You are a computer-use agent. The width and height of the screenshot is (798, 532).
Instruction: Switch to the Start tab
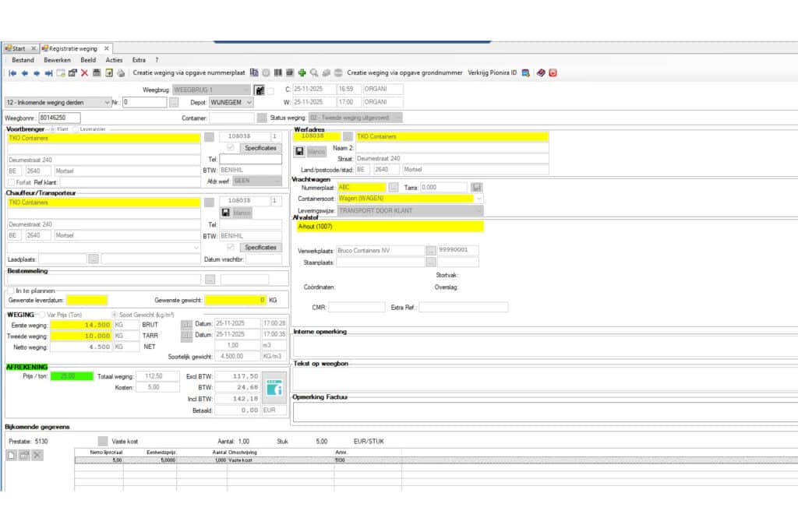click(19, 49)
